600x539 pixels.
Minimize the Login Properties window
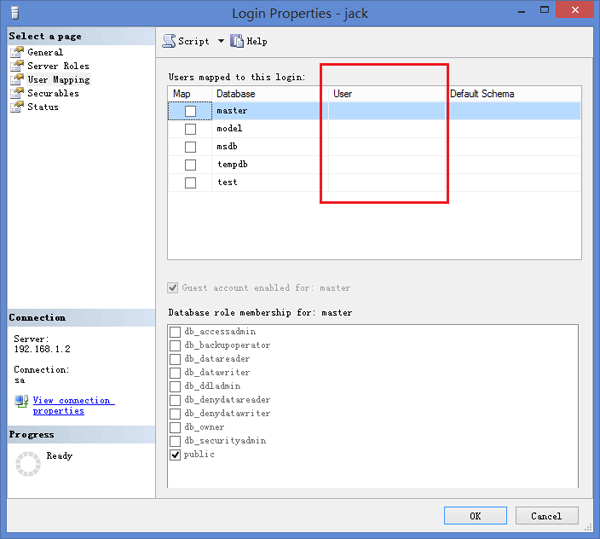(521, 12)
